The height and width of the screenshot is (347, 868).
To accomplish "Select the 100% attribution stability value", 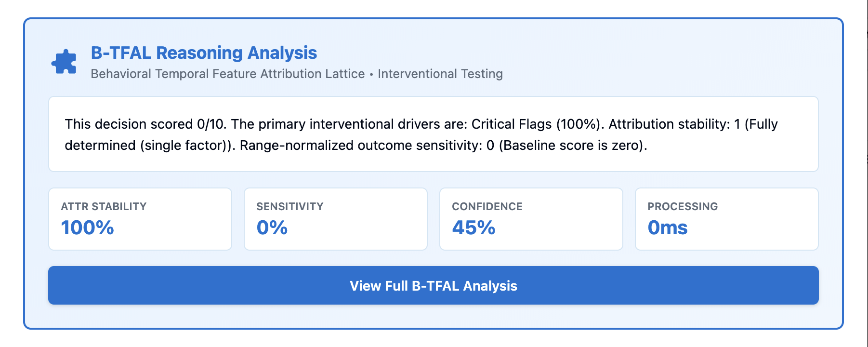I will click(x=87, y=227).
